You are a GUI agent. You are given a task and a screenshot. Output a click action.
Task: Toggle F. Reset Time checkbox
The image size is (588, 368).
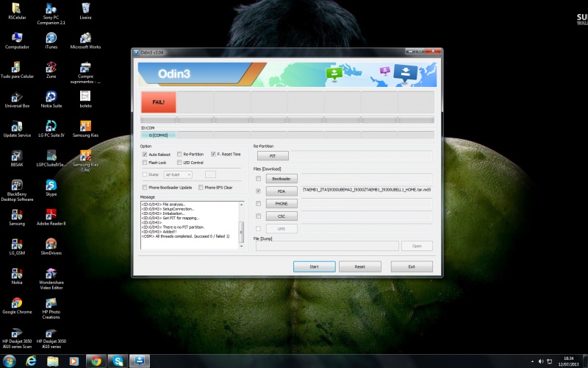pos(213,155)
